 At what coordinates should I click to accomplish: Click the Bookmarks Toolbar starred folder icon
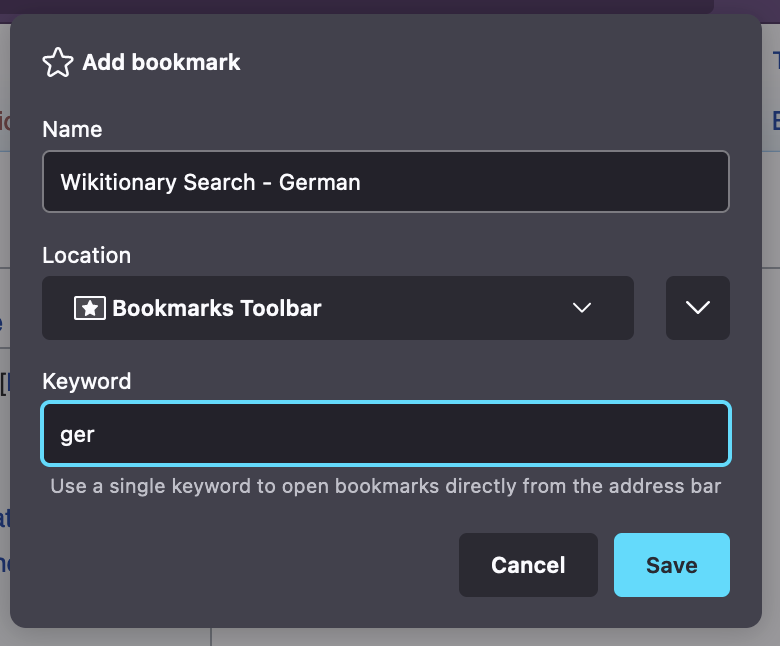click(x=90, y=308)
